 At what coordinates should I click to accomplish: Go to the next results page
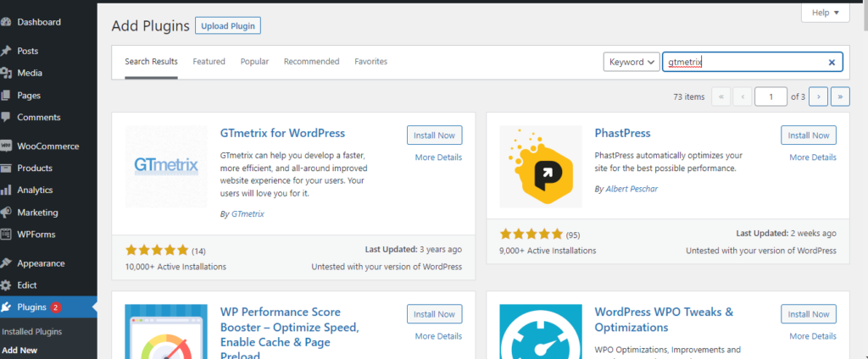tap(818, 97)
